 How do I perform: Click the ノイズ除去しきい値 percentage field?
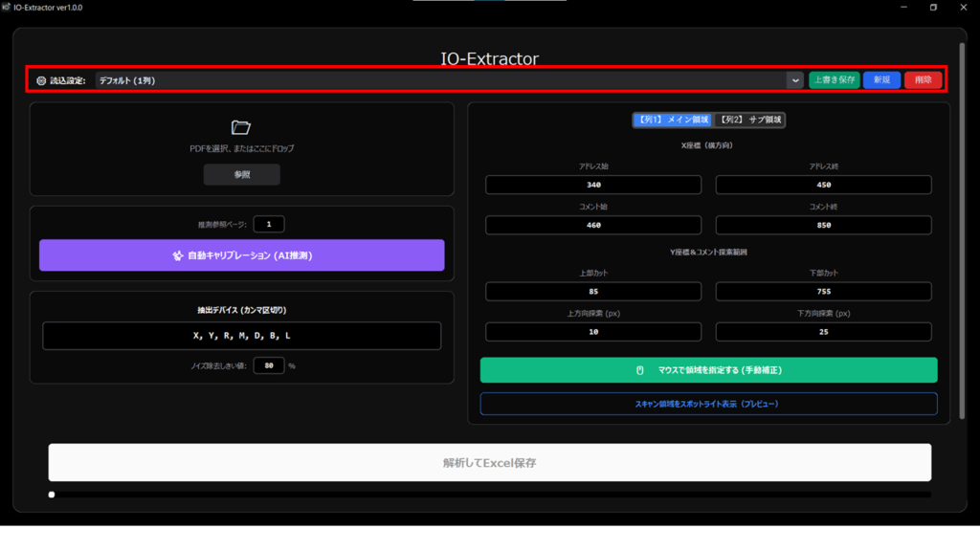tap(269, 365)
